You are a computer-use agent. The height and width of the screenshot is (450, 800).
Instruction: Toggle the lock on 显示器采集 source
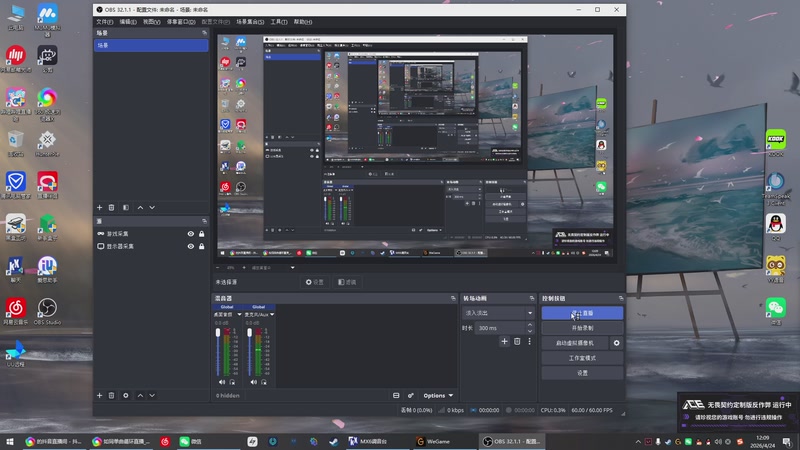(x=202, y=246)
